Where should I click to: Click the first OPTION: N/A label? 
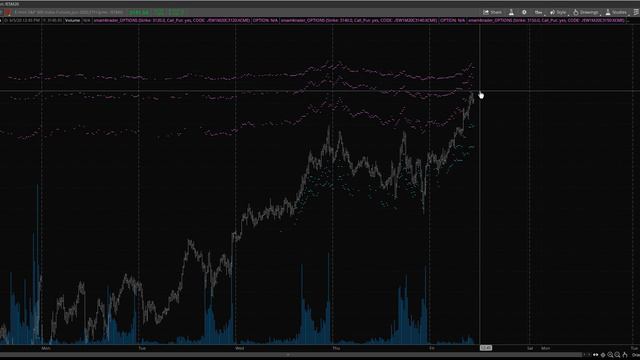pyautogui.click(x=265, y=20)
